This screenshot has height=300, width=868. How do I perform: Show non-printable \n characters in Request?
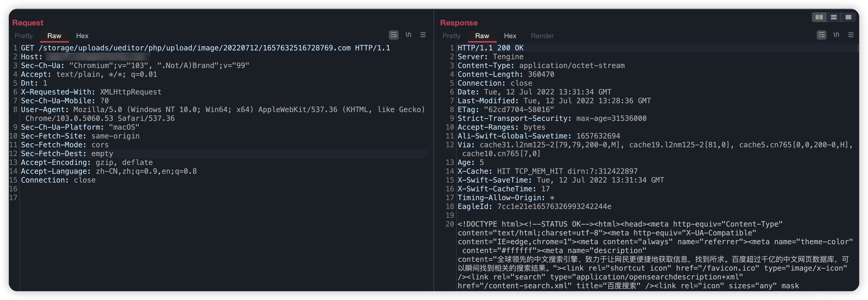408,35
